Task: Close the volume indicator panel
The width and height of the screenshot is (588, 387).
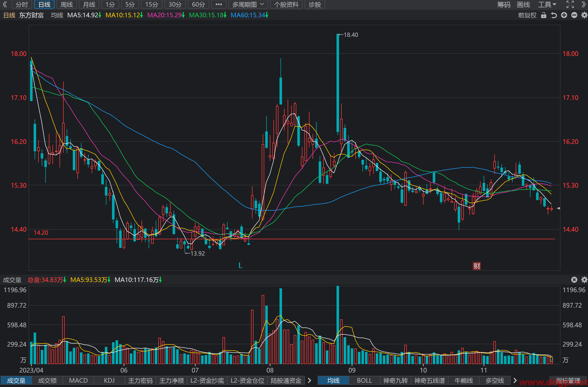Action: coord(574,280)
